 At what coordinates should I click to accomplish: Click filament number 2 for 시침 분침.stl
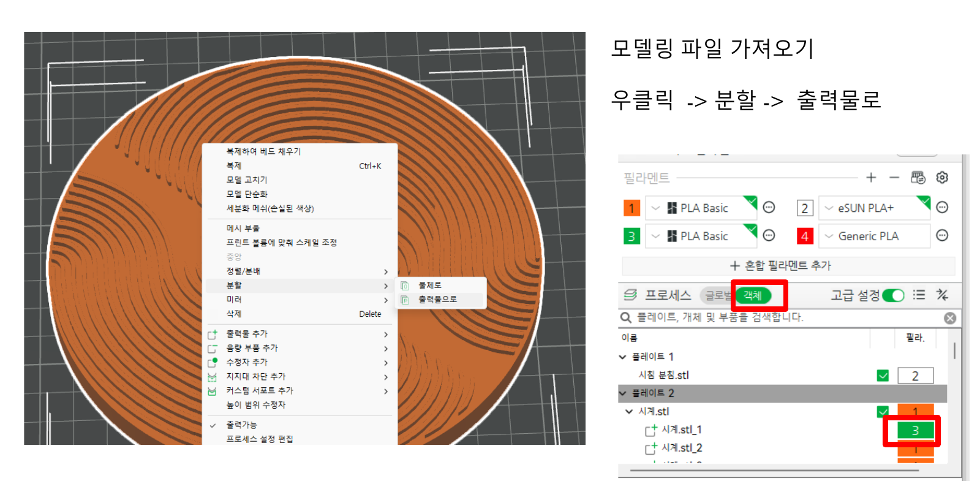[915, 376]
